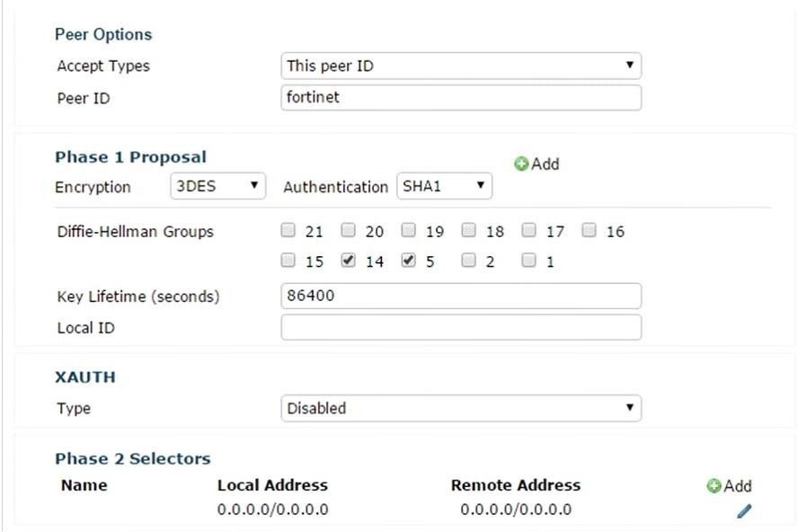This screenshot has width=798, height=532.
Task: Click into the Peer ID field
Action: coord(461,97)
